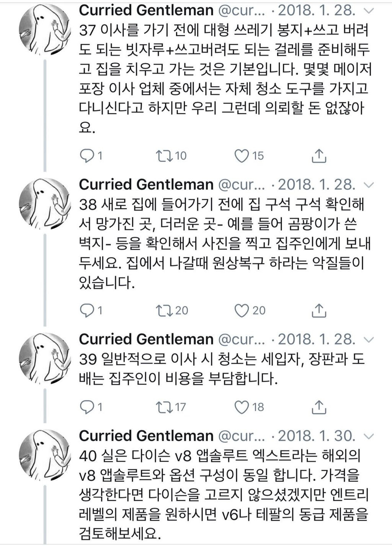The image size is (392, 546).
Task: Like tweet 37 with 15 likes
Action: (x=242, y=156)
